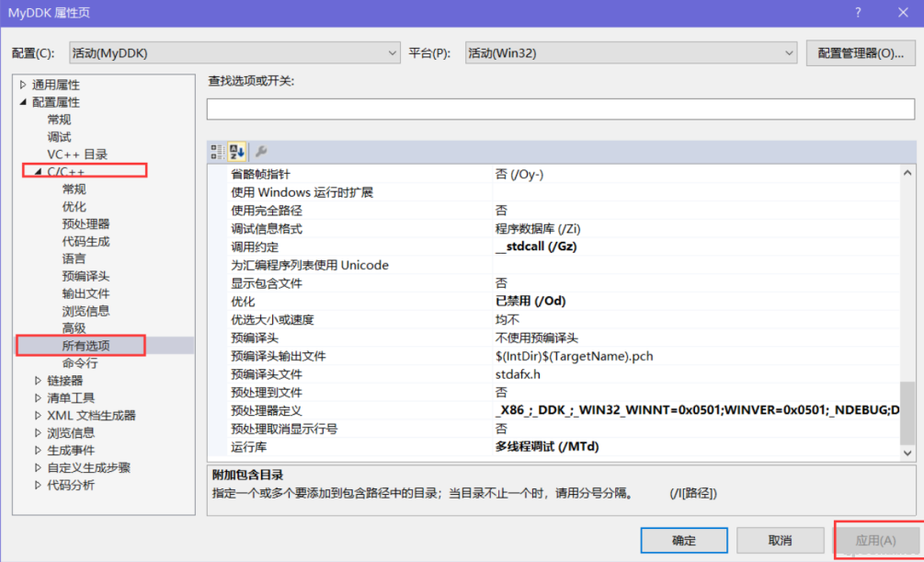This screenshot has width=924, height=562.
Task: Click the __stdcall (/Gz) value
Action: coord(536,247)
